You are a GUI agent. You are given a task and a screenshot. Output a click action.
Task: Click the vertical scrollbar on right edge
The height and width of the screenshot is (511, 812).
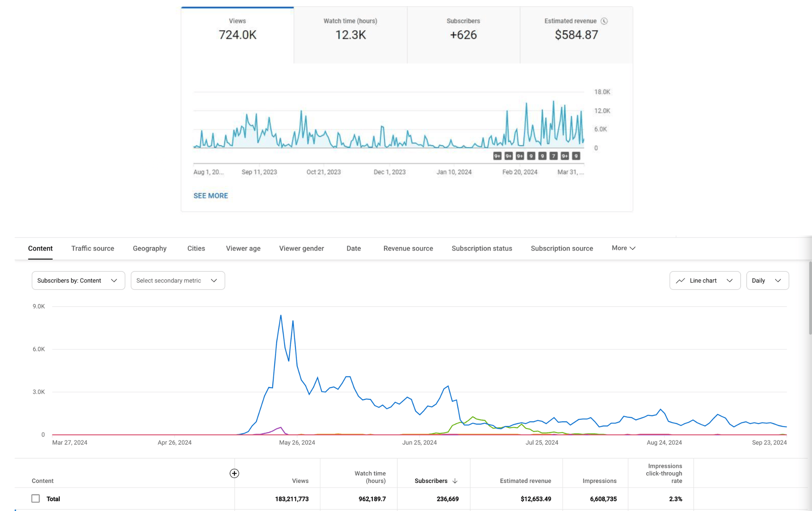[810, 298]
